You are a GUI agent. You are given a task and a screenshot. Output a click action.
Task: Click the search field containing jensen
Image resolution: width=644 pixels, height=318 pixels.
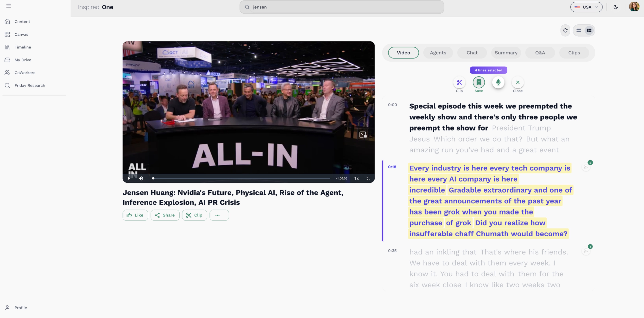[341, 7]
